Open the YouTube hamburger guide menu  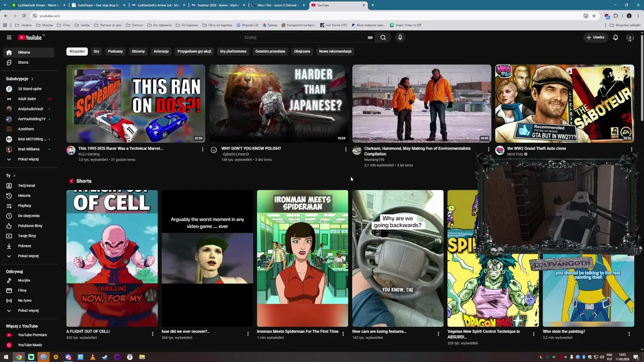click(9, 37)
